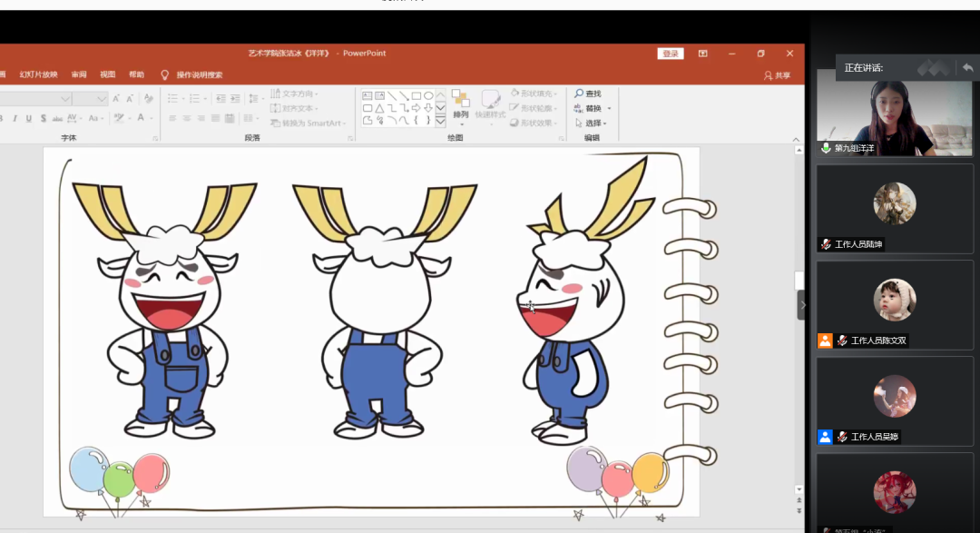Select the rectangle shape
Screen dimensions: 980x533
click(416, 95)
